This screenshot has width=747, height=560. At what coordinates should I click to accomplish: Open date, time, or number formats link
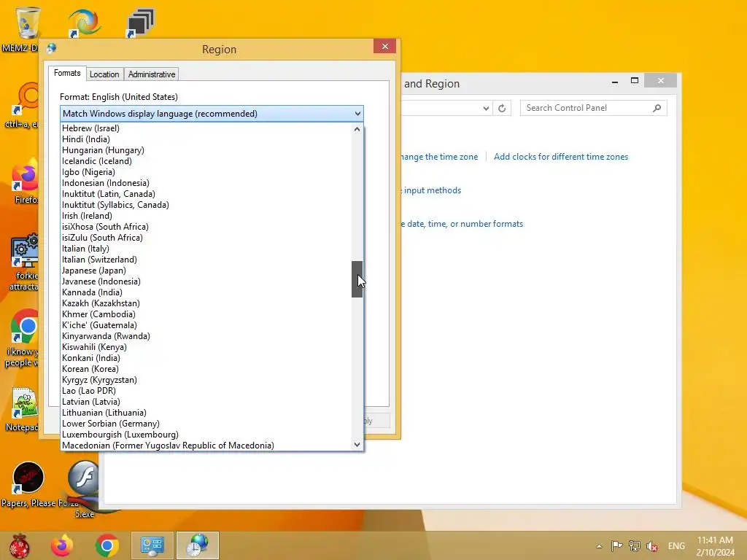[462, 224]
